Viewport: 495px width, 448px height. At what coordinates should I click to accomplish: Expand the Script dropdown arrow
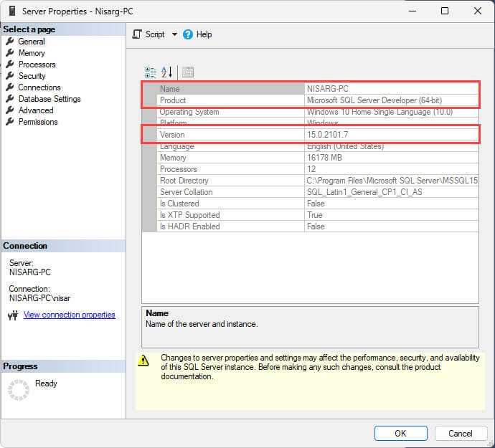pos(174,34)
